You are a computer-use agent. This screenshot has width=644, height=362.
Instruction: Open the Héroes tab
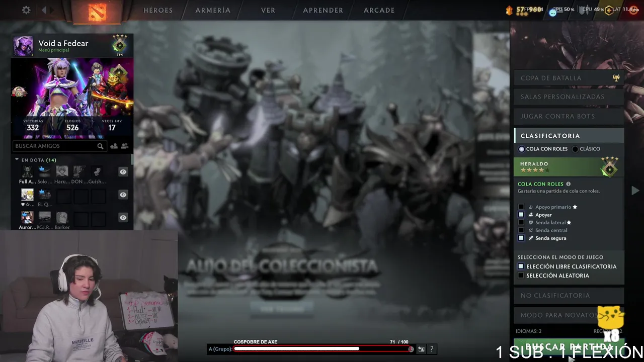point(158,10)
